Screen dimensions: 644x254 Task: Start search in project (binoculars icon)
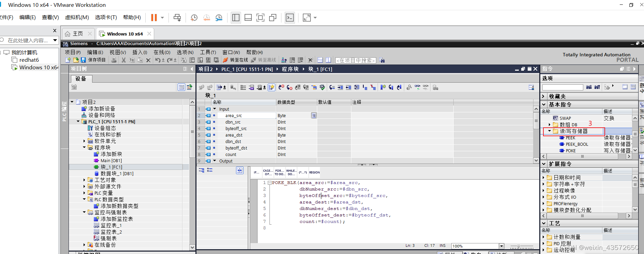(x=382, y=60)
